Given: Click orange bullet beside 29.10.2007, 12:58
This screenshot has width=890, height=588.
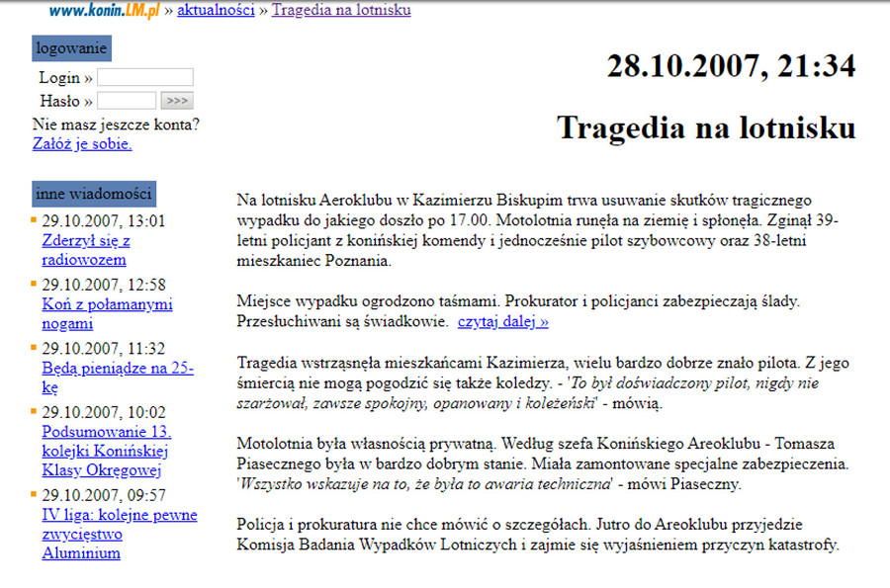Looking at the screenshot, I should pyautogui.click(x=36, y=285).
